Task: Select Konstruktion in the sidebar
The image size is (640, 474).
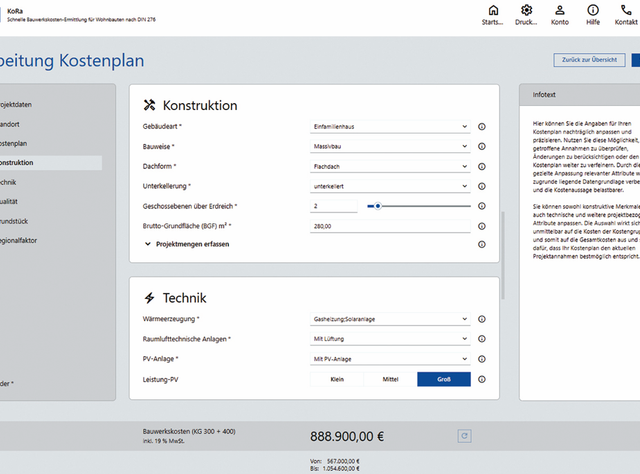Action: [x=51, y=162]
